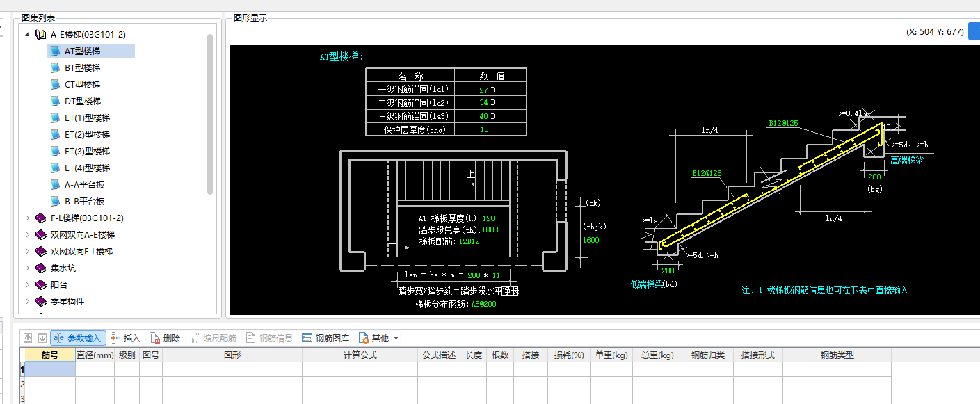Click the 200 value at 低端梯梁
The image size is (980, 404).
(x=668, y=270)
